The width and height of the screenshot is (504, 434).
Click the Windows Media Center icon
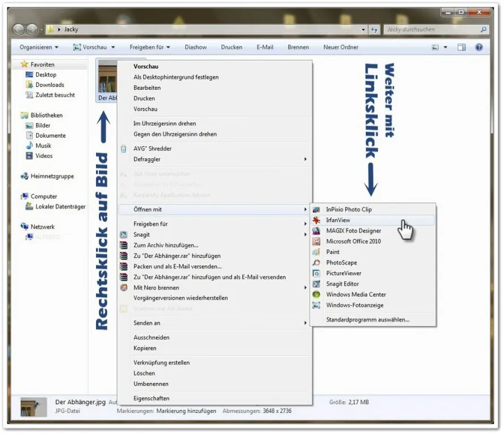tap(316, 294)
